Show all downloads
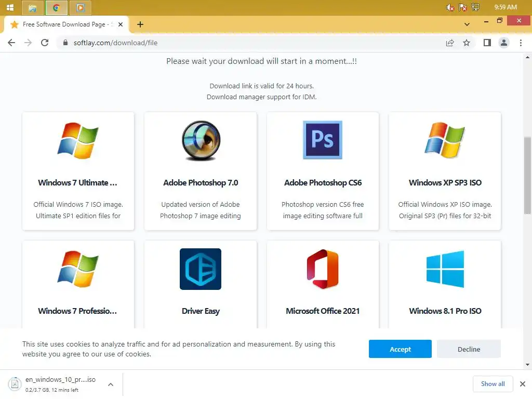 [x=493, y=384]
